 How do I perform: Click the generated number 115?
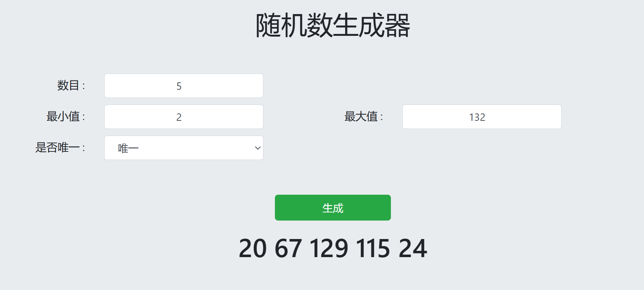(x=373, y=248)
